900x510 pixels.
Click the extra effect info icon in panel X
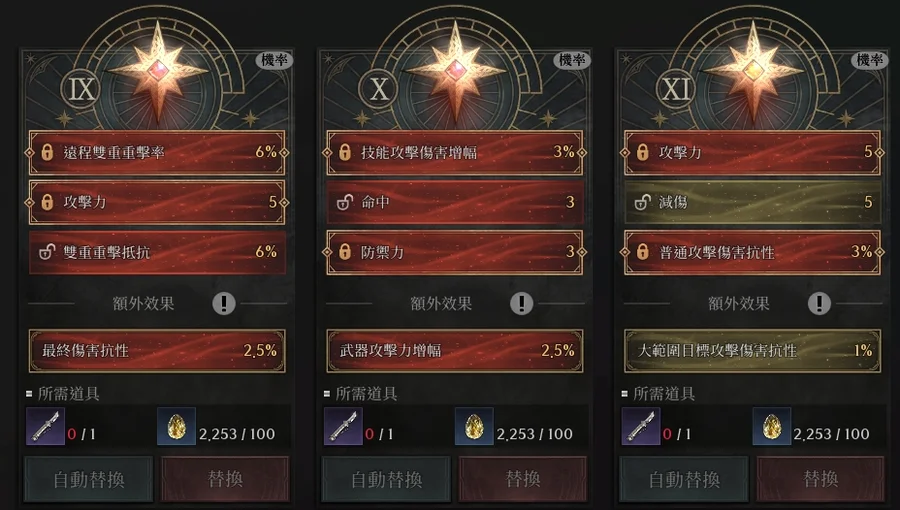click(522, 303)
